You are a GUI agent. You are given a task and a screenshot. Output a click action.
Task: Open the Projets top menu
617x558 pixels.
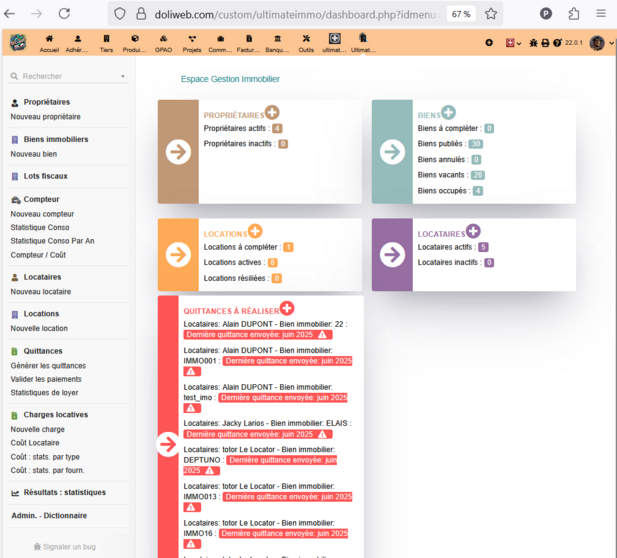click(192, 43)
